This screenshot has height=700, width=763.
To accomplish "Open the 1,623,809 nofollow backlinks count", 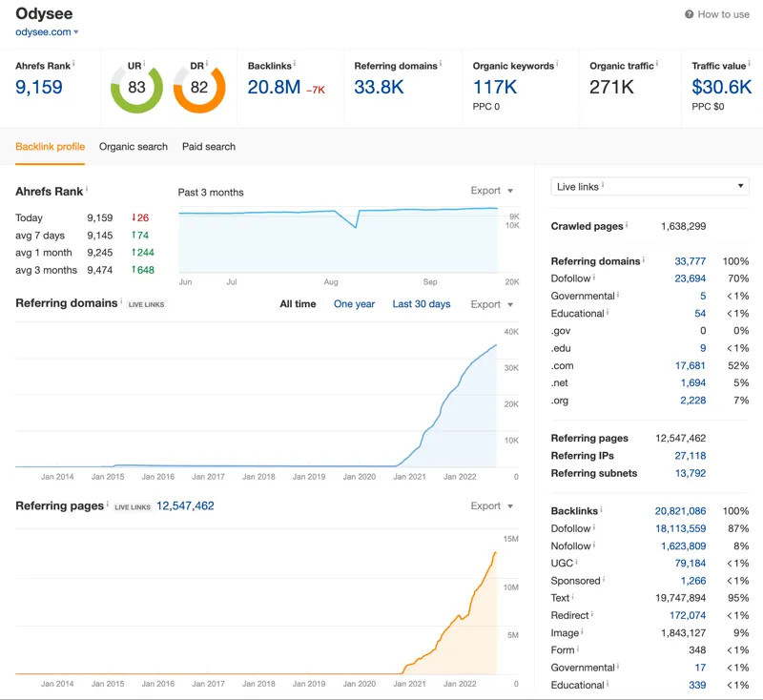I will [683, 546].
